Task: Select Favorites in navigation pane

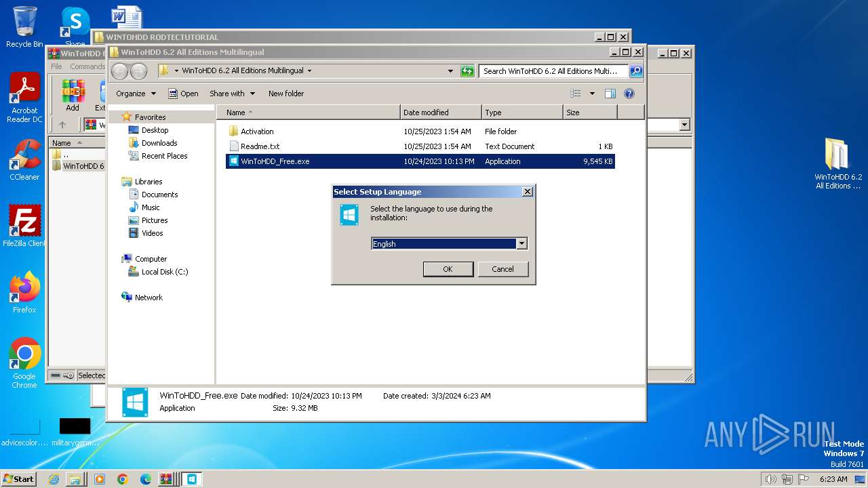Action: click(150, 117)
